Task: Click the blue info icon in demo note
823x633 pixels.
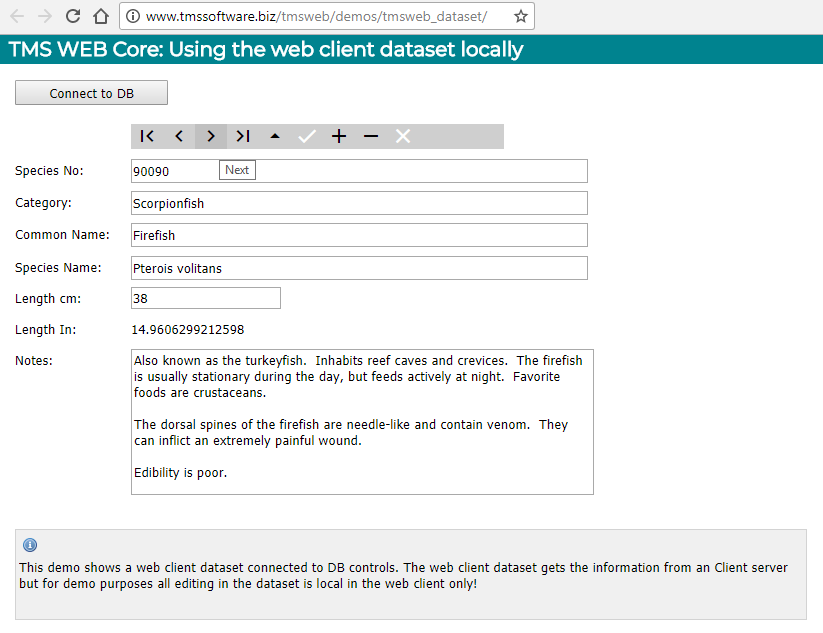Action: click(30, 545)
